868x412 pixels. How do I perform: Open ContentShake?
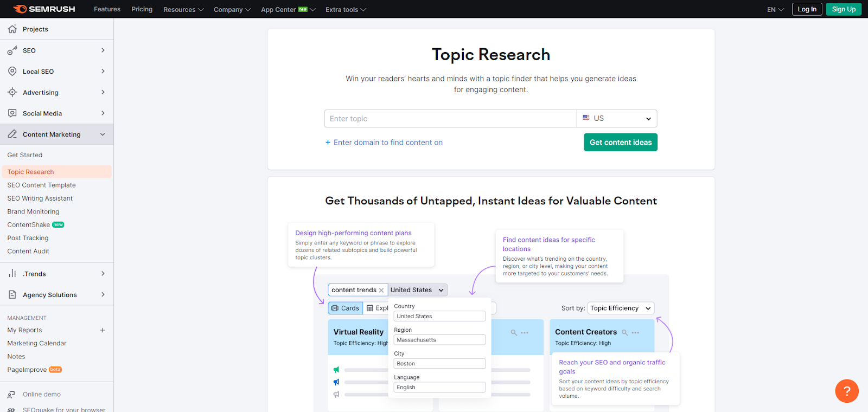[29, 224]
